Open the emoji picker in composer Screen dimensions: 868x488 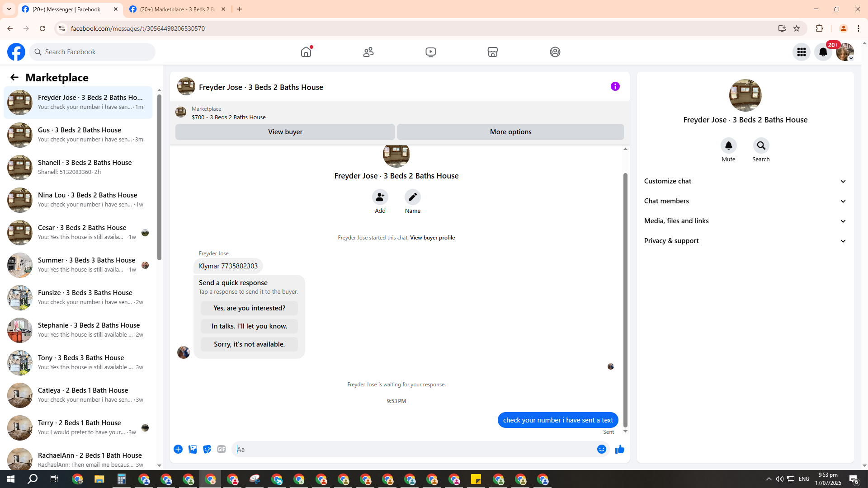[x=602, y=449]
